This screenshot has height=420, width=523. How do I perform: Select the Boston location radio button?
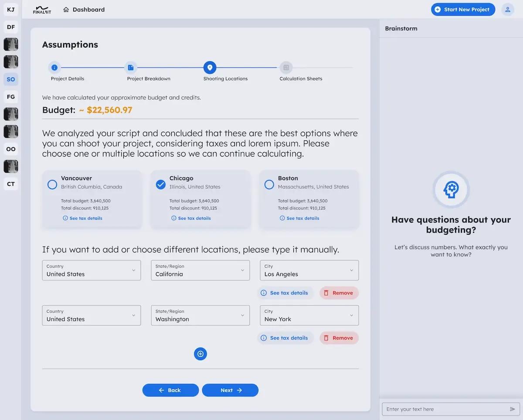click(269, 184)
